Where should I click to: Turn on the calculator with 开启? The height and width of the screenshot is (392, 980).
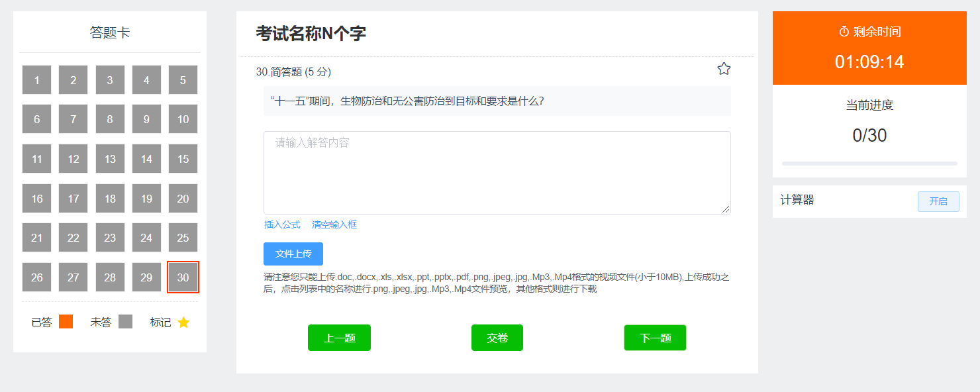tap(938, 201)
